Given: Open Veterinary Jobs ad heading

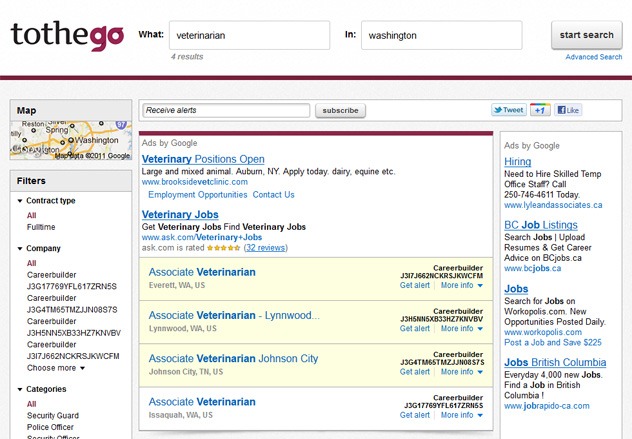Looking at the screenshot, I should 180,214.
